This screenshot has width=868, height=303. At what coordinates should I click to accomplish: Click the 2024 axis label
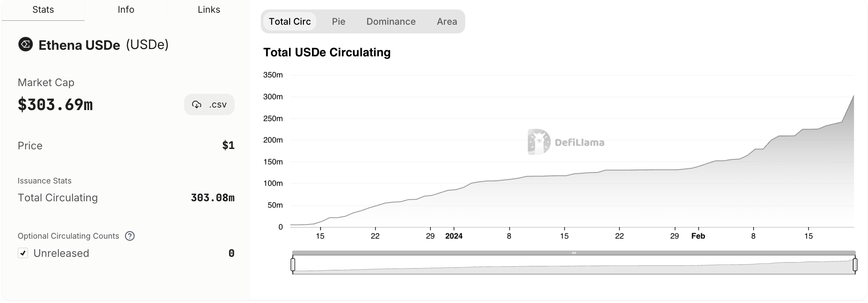454,236
